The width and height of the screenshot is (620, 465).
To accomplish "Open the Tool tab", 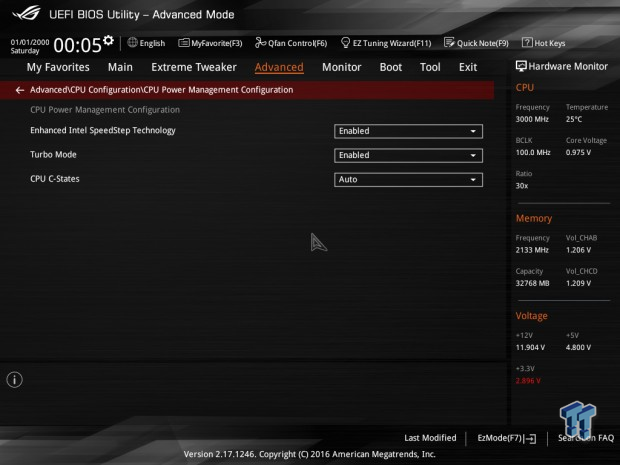I will (430, 67).
